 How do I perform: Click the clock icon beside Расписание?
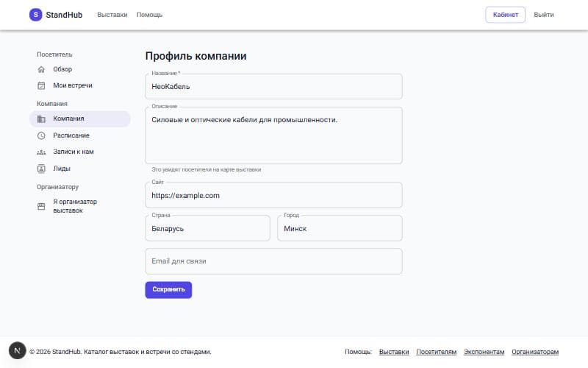pyautogui.click(x=41, y=135)
